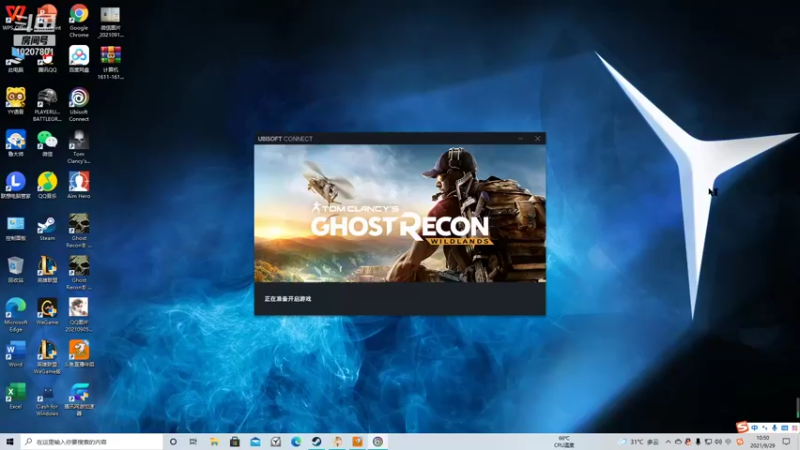Open the 腾讯QQ penguin desktop shortcut
Viewport: 800px width, 450px height.
click(47, 61)
